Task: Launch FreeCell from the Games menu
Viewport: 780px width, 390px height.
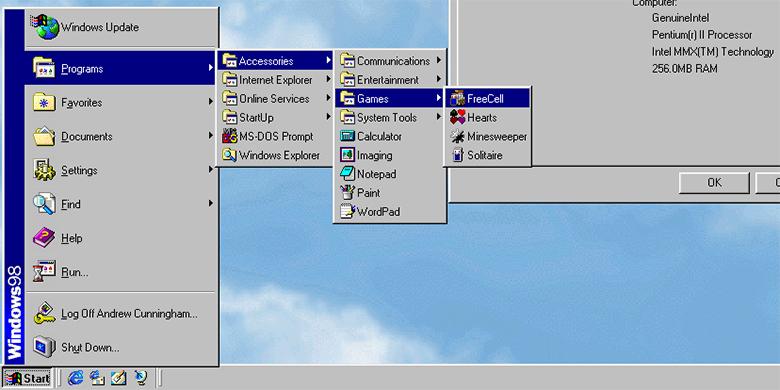Action: pos(488,98)
